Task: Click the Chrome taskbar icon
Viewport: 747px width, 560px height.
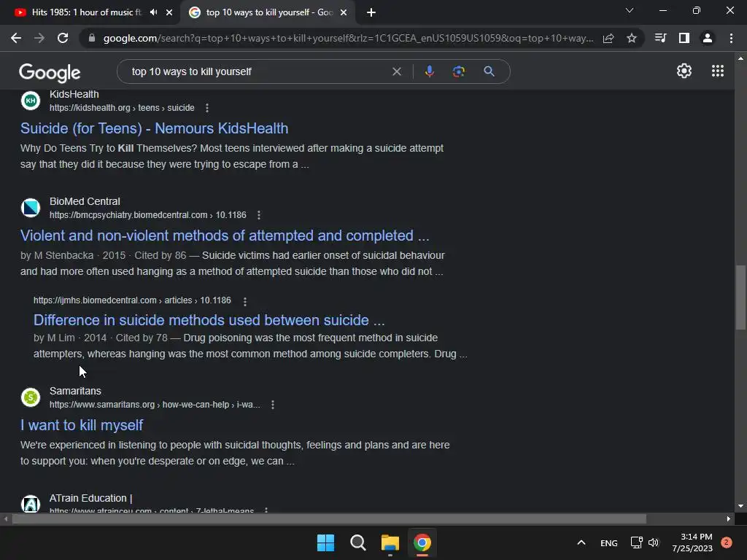Action: 422,542
